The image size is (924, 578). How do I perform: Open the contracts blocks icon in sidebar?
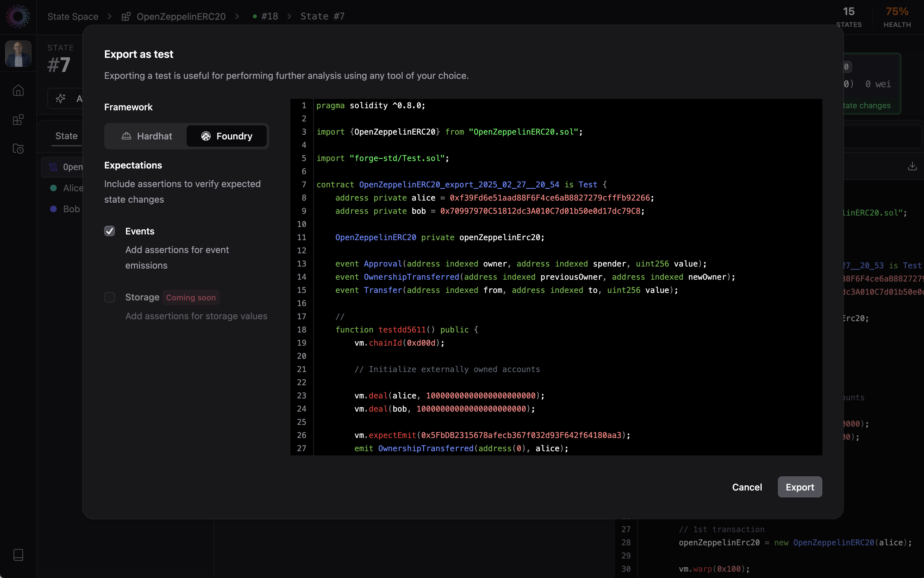(18, 120)
